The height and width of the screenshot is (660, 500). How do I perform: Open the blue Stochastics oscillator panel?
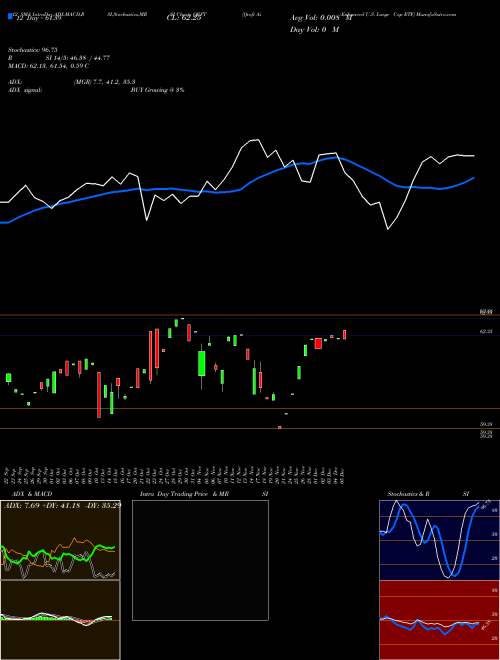[439, 540]
